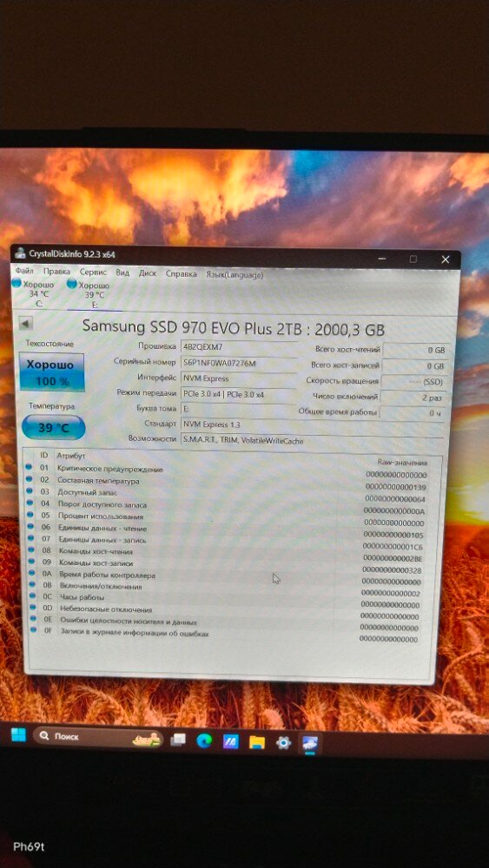The height and width of the screenshot is (868, 489).
Task: Click the Всего хост-записей value 0 GB
Action: coord(414,365)
